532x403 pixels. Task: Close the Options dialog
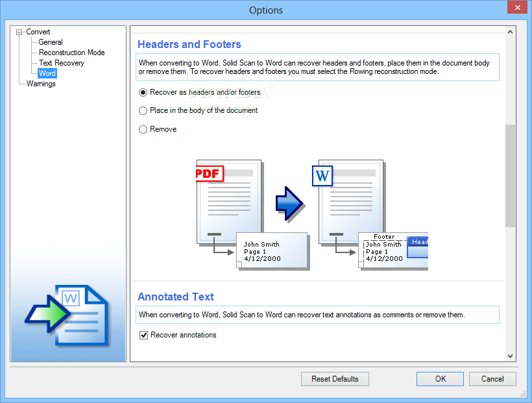coord(518,8)
